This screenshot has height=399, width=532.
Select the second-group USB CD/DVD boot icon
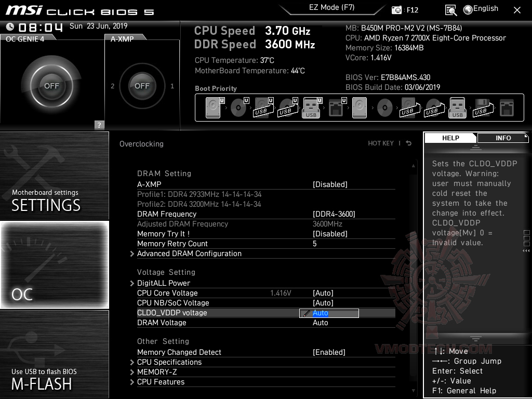[x=434, y=108]
